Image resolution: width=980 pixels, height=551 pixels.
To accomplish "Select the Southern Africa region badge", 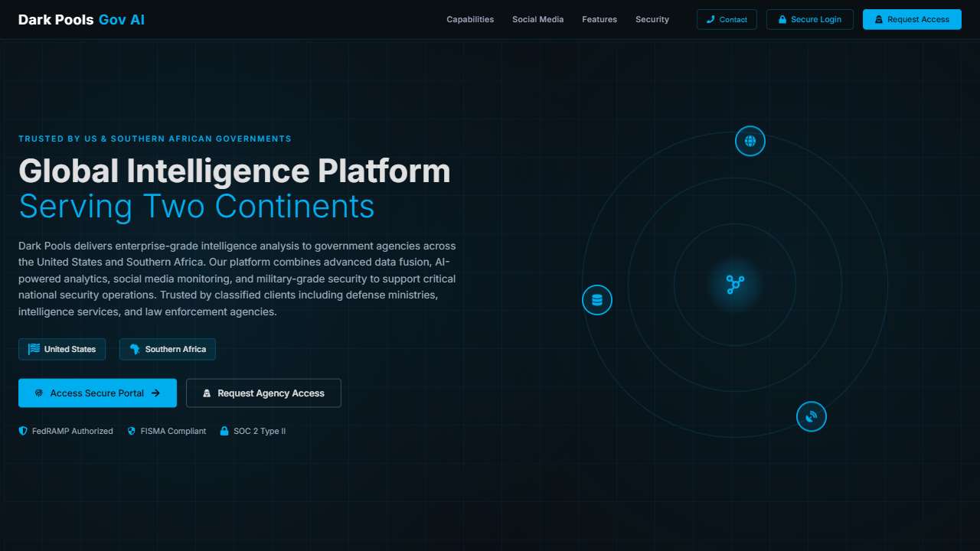I will (168, 349).
